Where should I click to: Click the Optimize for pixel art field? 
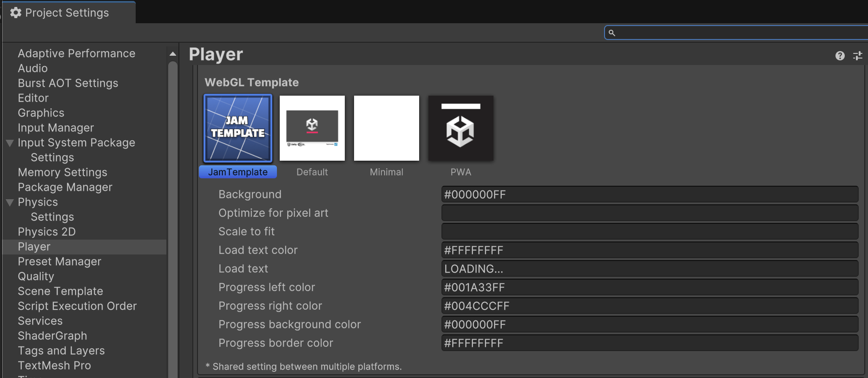pyautogui.click(x=649, y=213)
